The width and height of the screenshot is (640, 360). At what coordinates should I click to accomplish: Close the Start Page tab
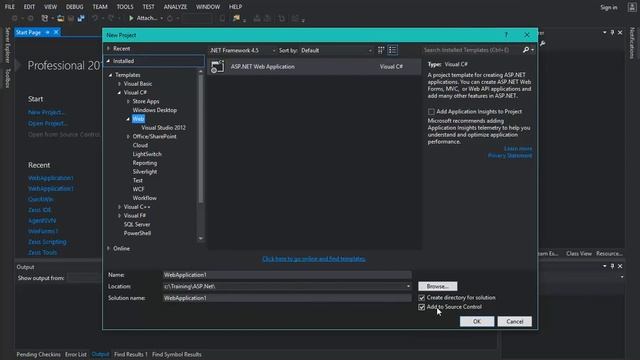(x=56, y=32)
